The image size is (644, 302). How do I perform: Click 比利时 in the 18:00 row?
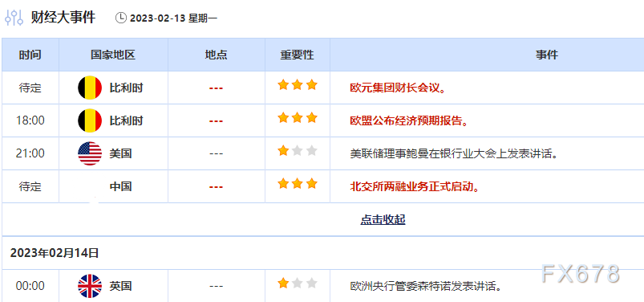pyautogui.click(x=126, y=121)
